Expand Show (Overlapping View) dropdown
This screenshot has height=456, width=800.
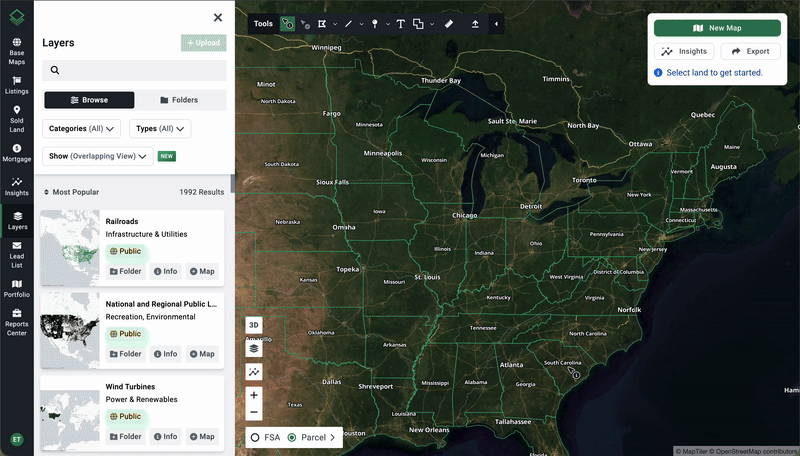(x=98, y=156)
